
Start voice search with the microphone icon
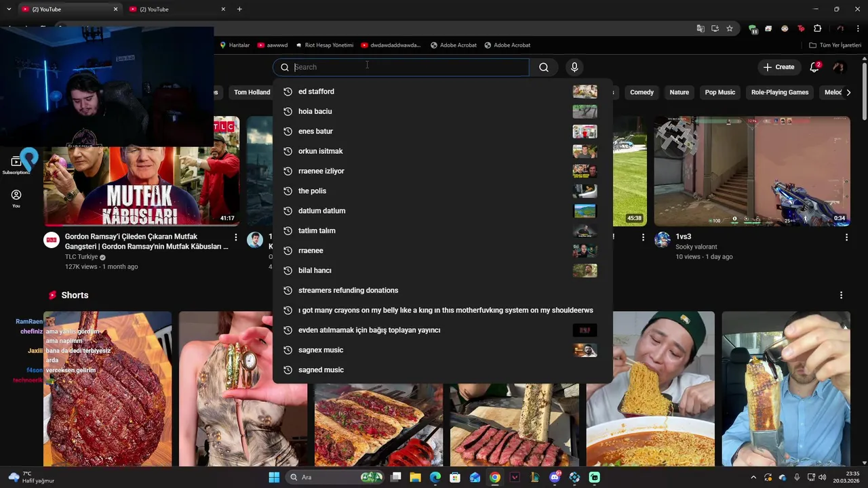coord(574,67)
